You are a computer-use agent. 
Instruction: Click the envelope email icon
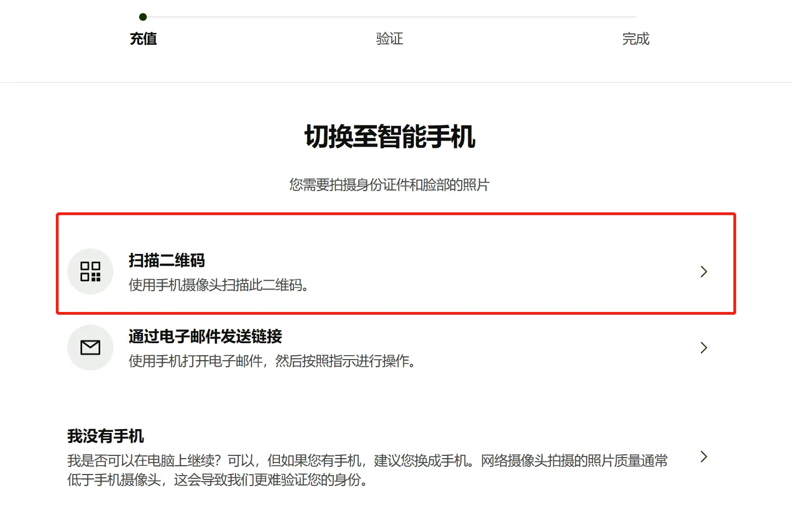90,348
